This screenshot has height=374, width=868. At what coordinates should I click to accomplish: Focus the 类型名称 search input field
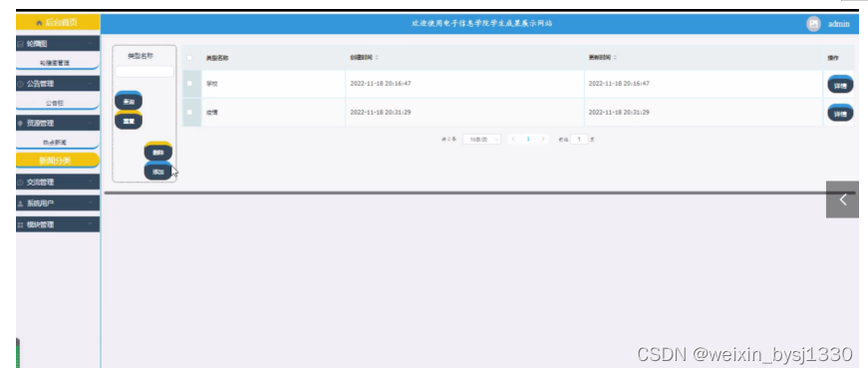(145, 72)
